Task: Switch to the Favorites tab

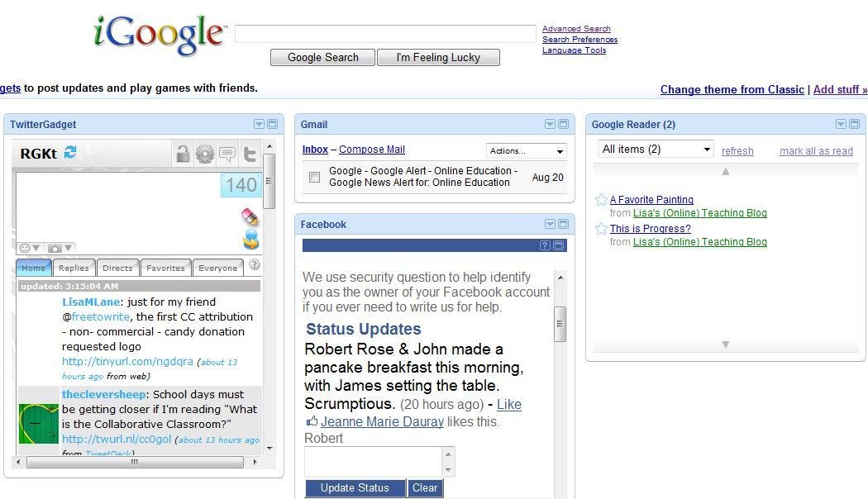Action: coord(165,268)
